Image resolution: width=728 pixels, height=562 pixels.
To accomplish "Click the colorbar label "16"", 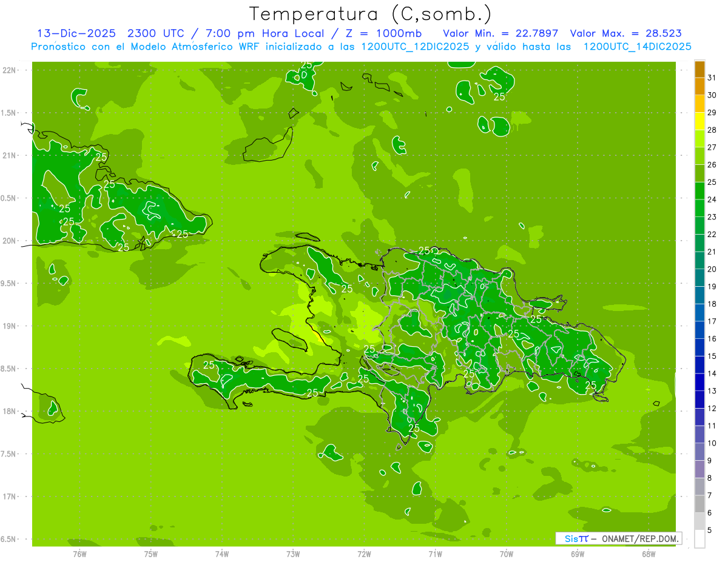I will tap(712, 339).
